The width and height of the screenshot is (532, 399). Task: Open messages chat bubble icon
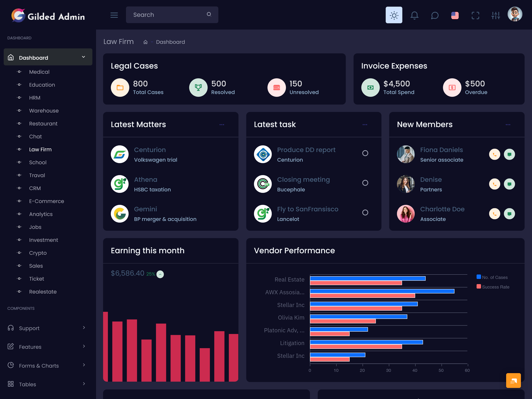435,15
